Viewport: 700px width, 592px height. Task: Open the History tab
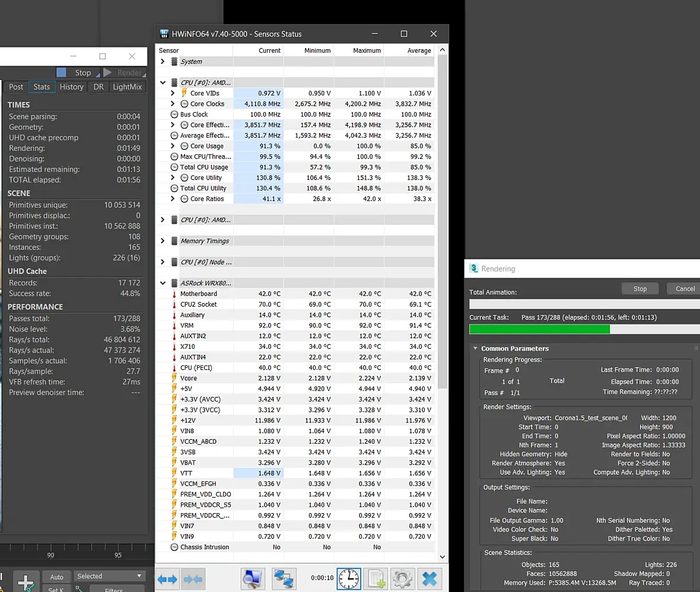click(72, 87)
